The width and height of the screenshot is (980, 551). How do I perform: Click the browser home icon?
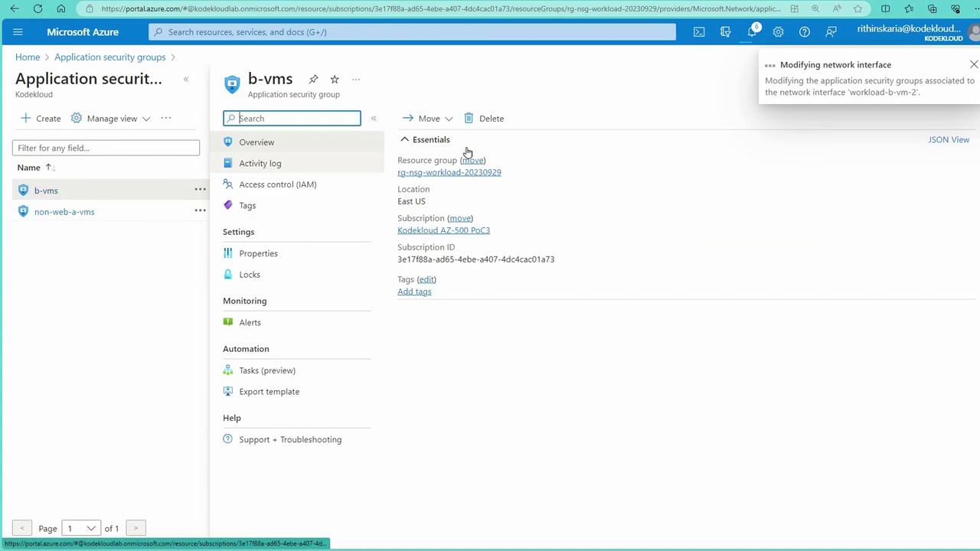pyautogui.click(x=61, y=9)
